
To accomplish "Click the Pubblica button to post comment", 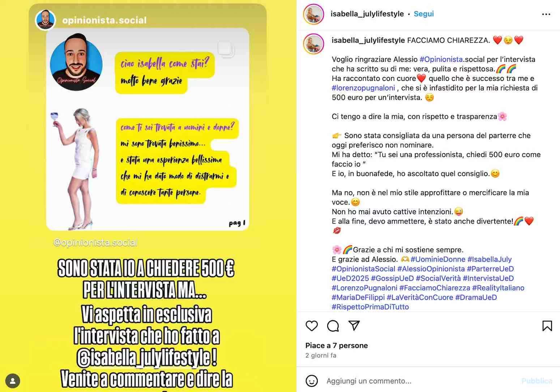I will point(537,381).
